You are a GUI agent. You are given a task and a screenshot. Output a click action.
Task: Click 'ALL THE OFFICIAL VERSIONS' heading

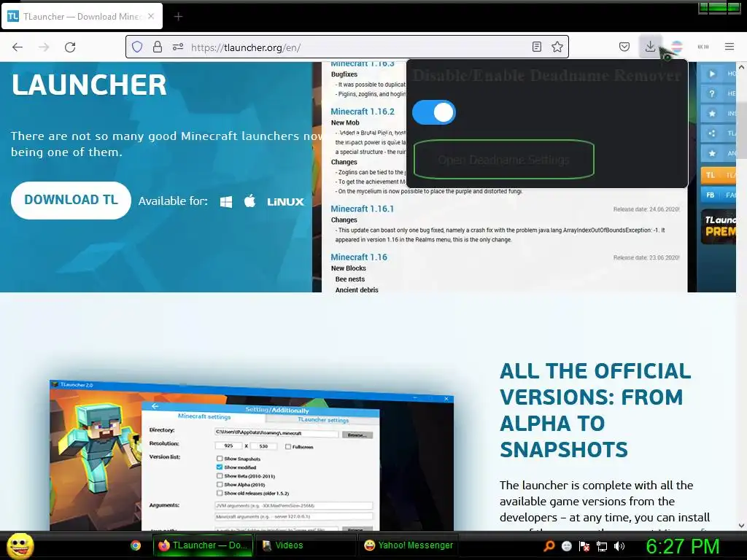point(595,410)
